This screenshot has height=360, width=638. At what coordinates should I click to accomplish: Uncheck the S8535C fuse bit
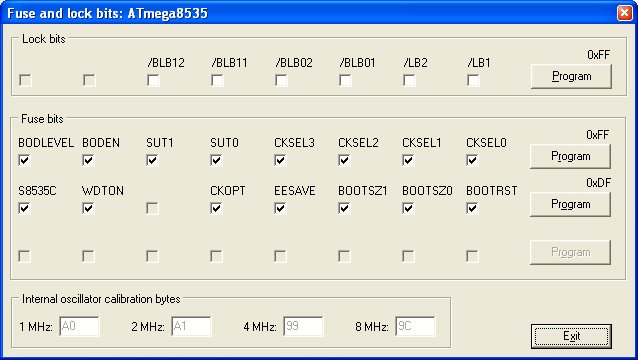(24, 208)
